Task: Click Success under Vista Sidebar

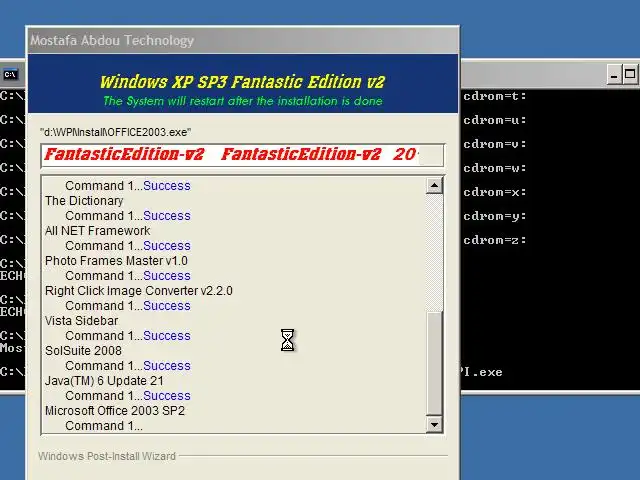Action: click(x=167, y=336)
